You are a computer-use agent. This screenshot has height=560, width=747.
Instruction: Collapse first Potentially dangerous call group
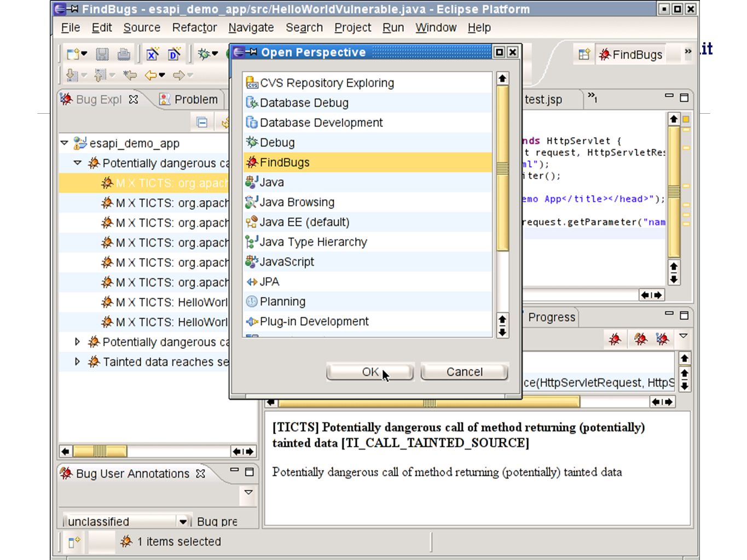coord(78,162)
